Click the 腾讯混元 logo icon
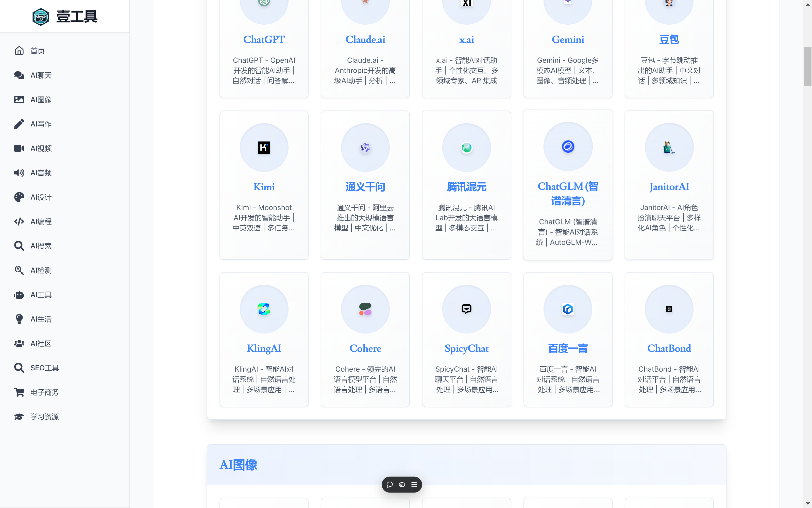The height and width of the screenshot is (508, 812). pos(466,148)
